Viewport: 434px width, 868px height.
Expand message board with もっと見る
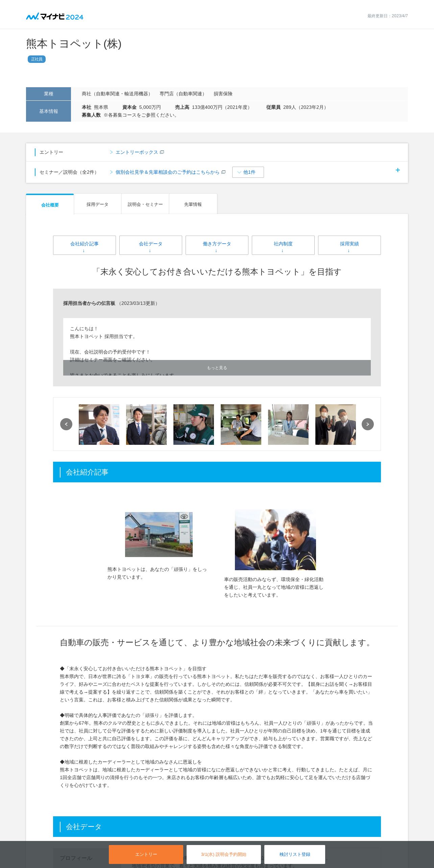tap(217, 368)
